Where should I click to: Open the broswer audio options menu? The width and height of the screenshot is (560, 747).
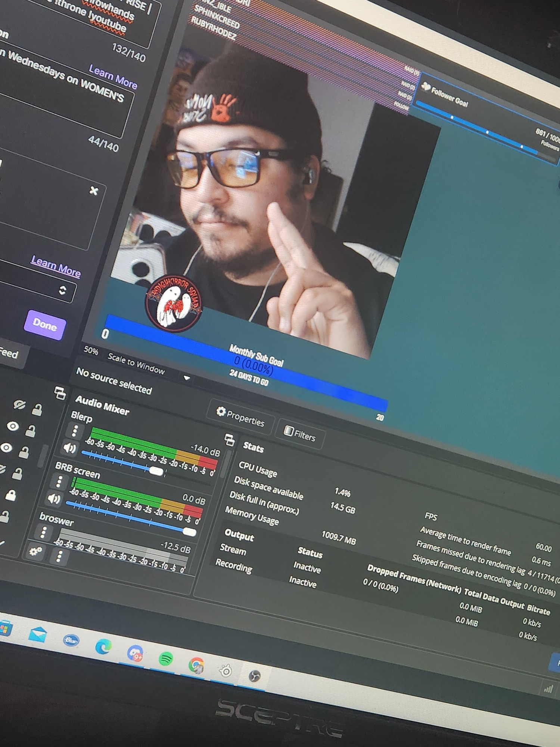coord(43,532)
